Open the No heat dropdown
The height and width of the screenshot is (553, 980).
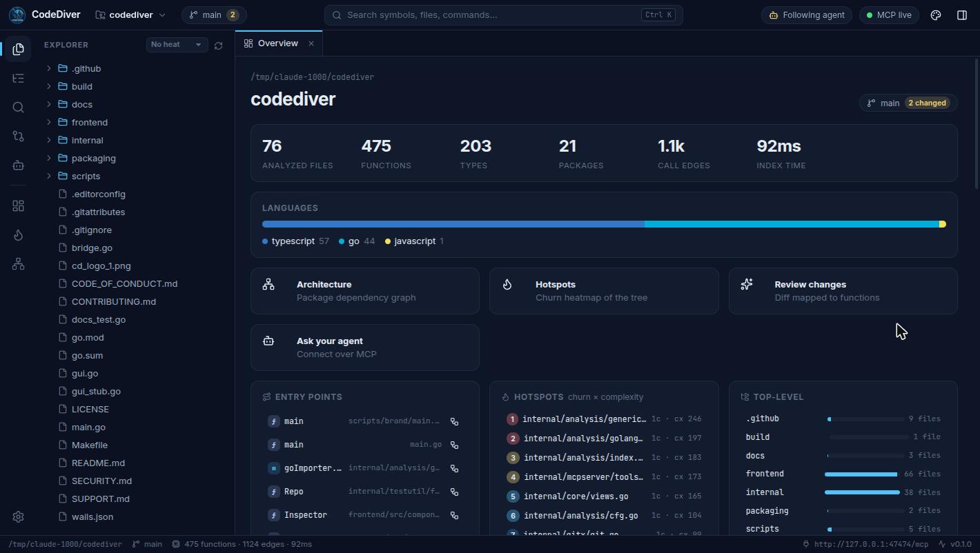177,44
